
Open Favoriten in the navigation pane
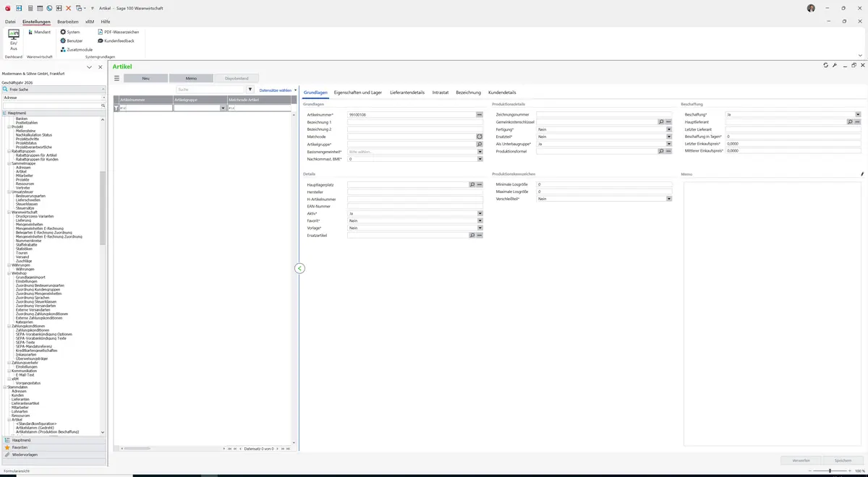point(54,447)
